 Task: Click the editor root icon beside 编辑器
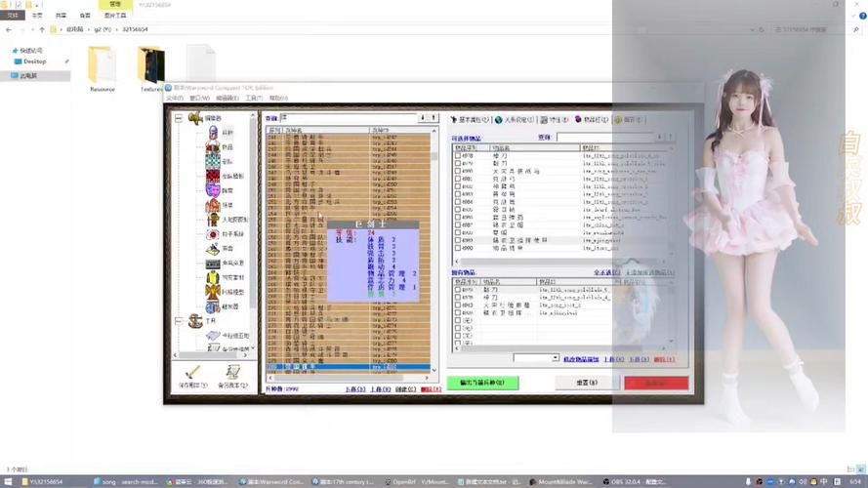click(x=195, y=118)
